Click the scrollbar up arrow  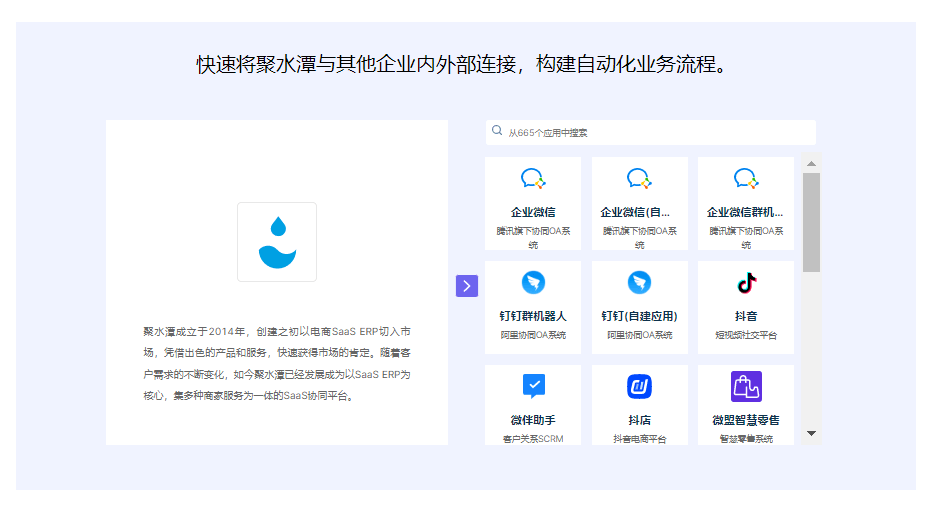pyautogui.click(x=811, y=163)
